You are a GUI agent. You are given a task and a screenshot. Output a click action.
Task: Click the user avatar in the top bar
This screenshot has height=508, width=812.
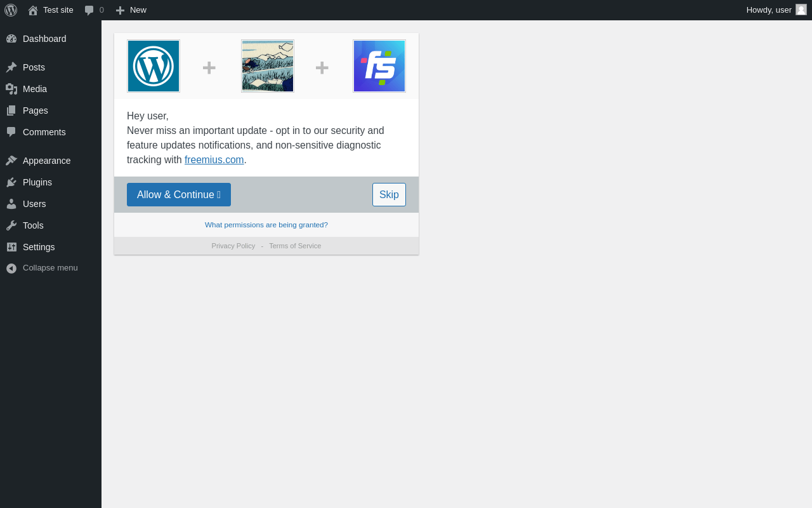[801, 10]
